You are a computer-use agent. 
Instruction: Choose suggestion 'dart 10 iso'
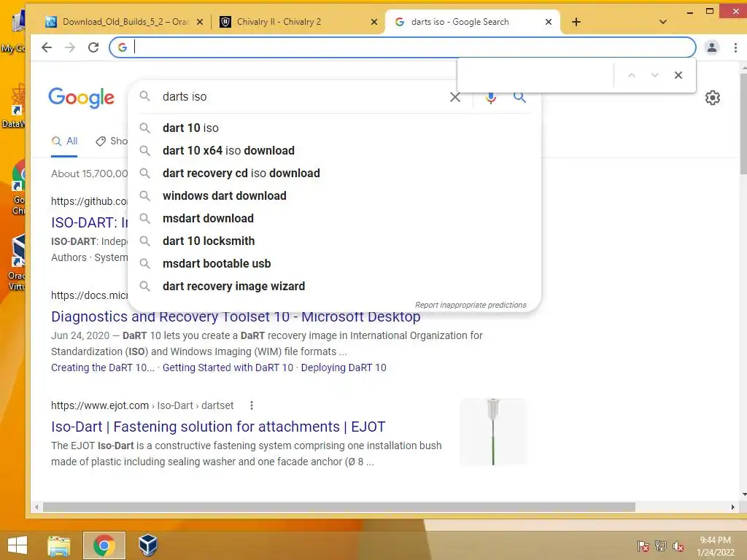point(334,128)
